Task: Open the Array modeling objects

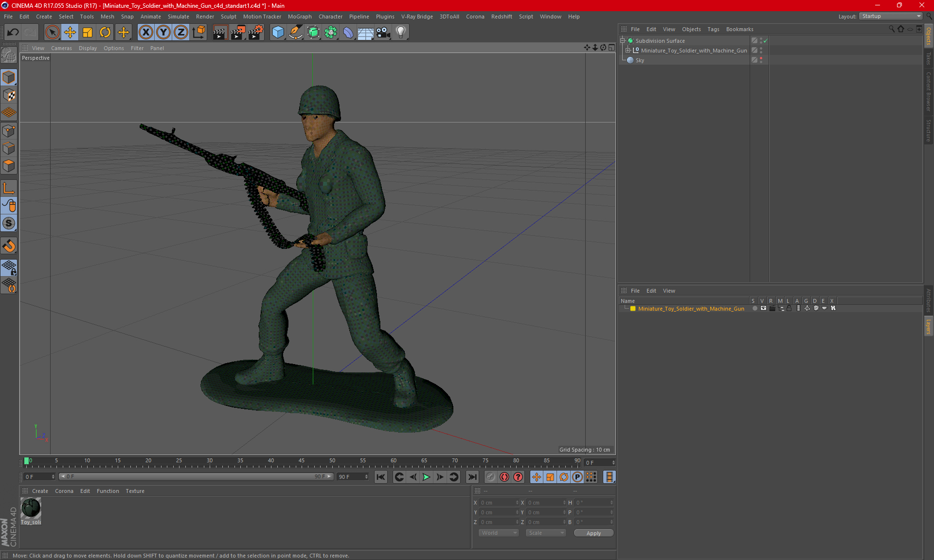Action: click(x=331, y=33)
